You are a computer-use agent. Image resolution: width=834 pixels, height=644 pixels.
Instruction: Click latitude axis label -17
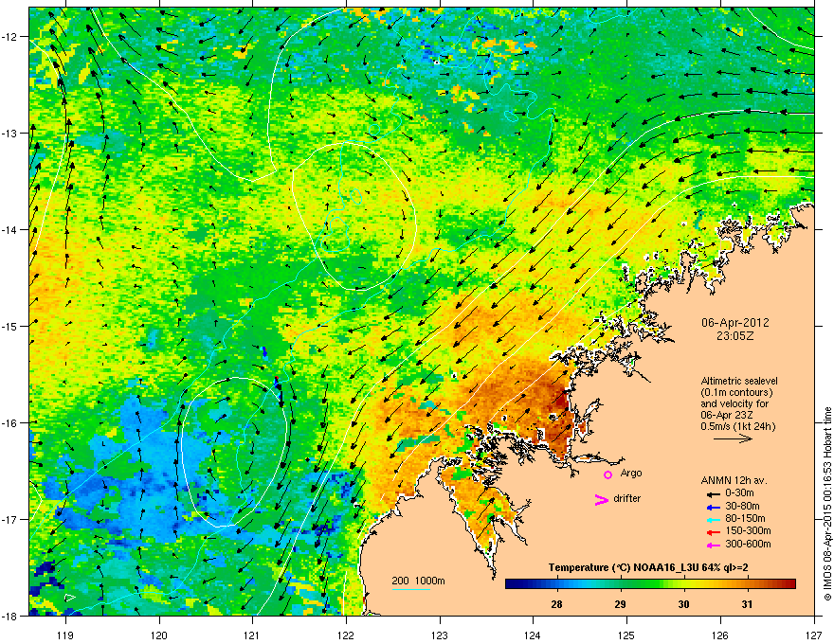point(9,519)
